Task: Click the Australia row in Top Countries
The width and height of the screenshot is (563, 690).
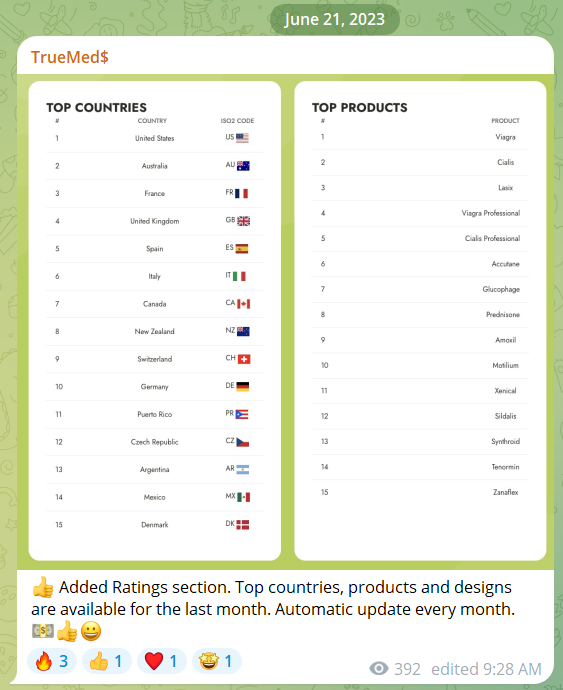Action: point(155,166)
